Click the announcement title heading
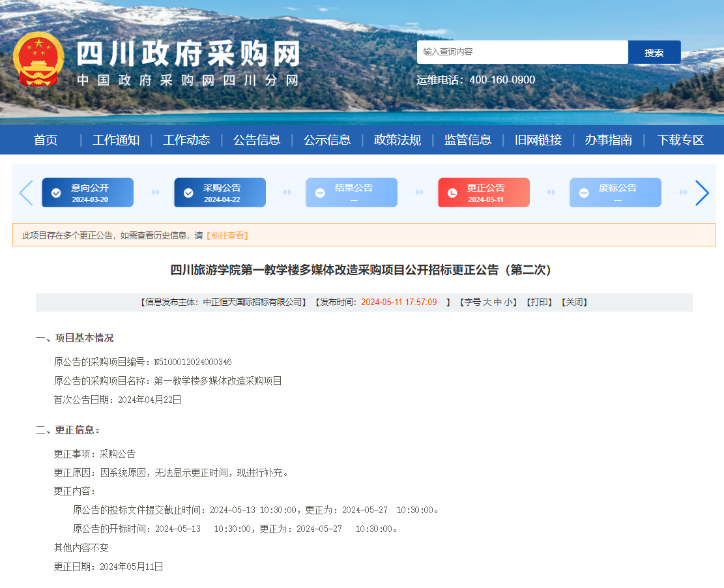724x588 pixels. pos(362,270)
